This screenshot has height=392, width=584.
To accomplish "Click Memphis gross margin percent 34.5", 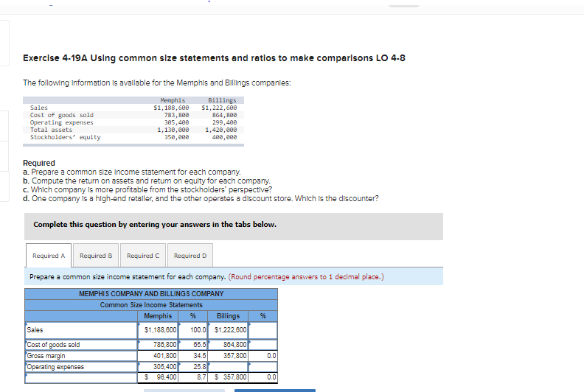I will coord(193,356).
